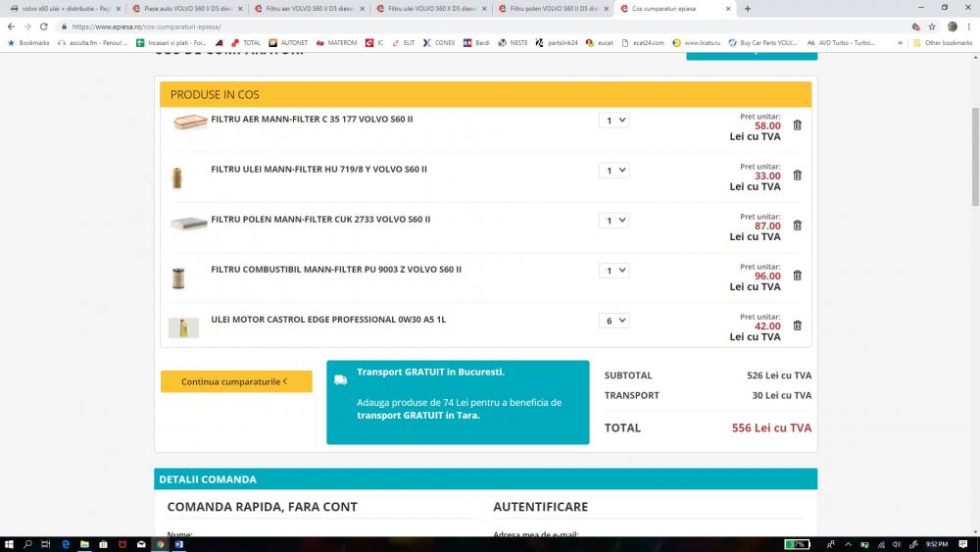The width and height of the screenshot is (980, 552).
Task: Open quantity dropdown for FILTRU POLEN
Action: [x=613, y=220]
